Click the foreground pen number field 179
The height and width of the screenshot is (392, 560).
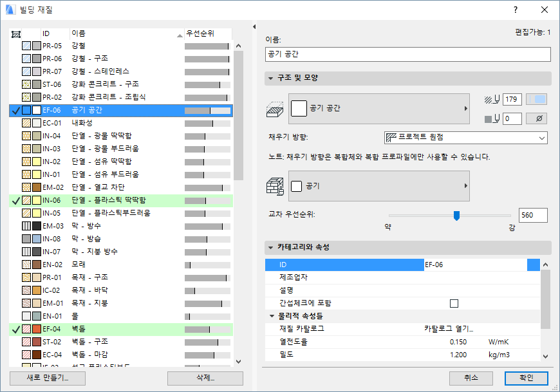coord(512,100)
